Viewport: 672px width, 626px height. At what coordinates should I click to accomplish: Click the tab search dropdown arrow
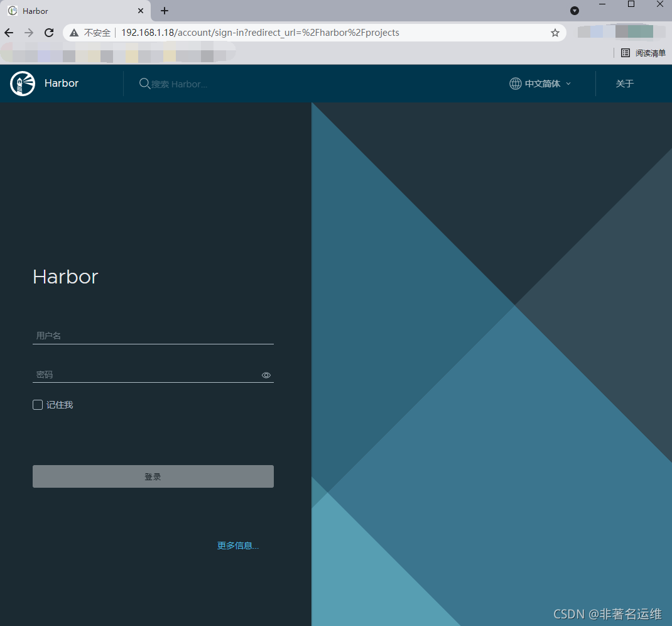tap(575, 11)
